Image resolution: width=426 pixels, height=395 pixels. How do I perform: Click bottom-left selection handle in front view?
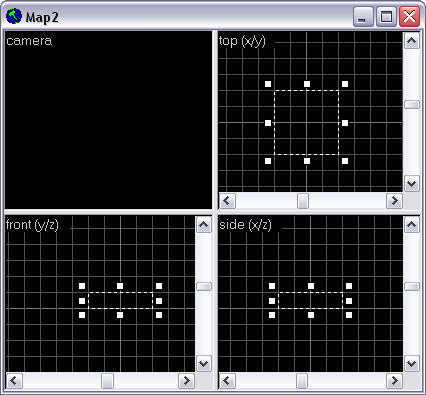82,315
